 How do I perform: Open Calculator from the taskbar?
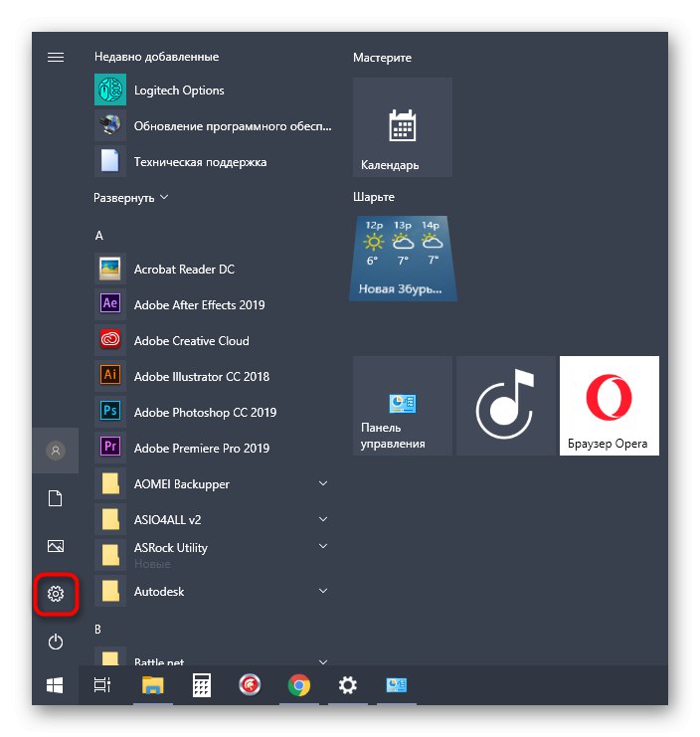point(202,685)
